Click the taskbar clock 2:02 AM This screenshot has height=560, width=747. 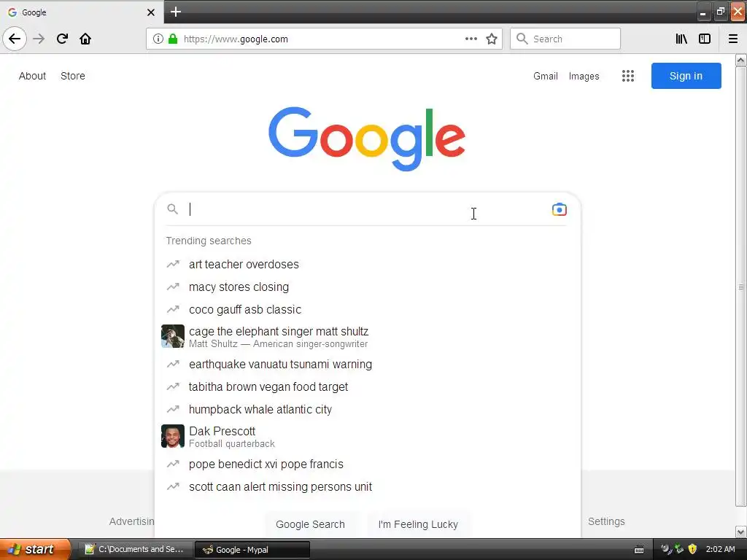click(720, 549)
